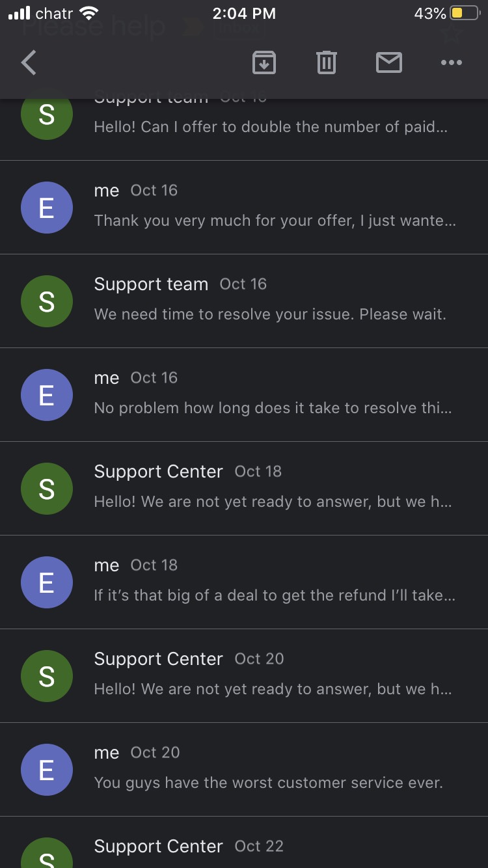Tap green S avatar beside 'double the number' message
488x868 pixels.
tap(46, 115)
